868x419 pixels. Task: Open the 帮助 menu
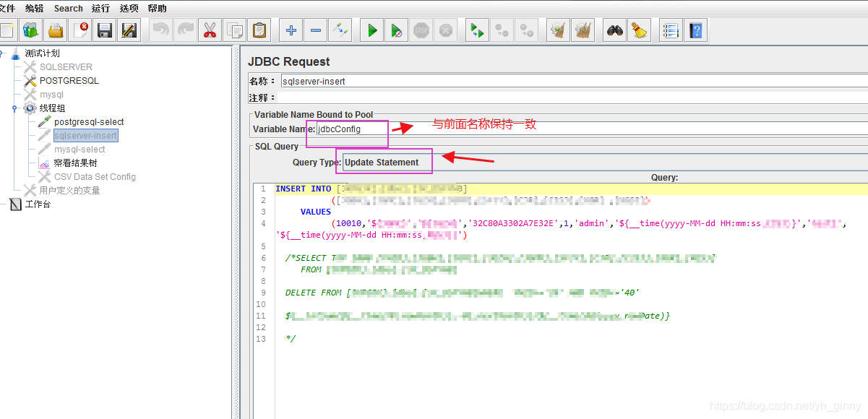click(157, 8)
